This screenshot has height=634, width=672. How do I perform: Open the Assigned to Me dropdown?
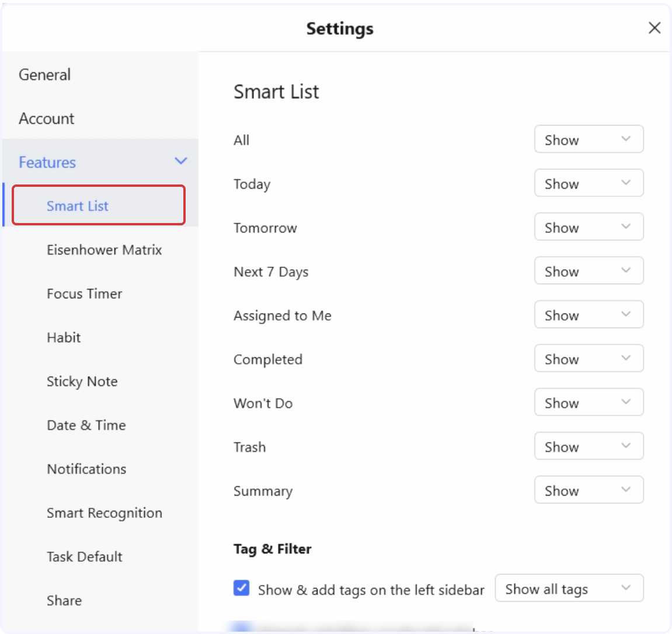pyautogui.click(x=588, y=314)
